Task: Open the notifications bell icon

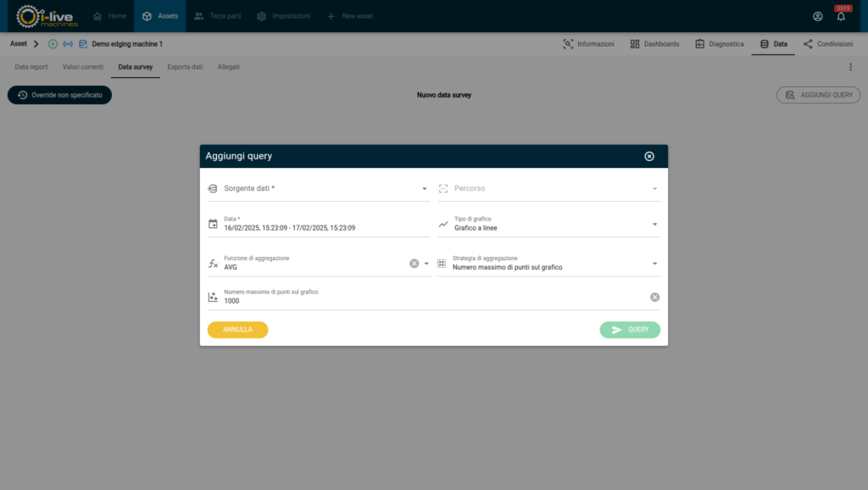Action: click(x=841, y=17)
